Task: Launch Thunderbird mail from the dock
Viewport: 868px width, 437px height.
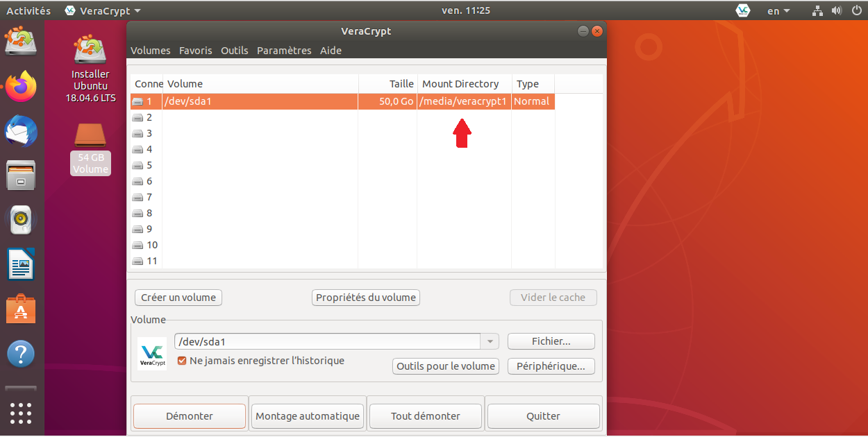Action: click(21, 131)
